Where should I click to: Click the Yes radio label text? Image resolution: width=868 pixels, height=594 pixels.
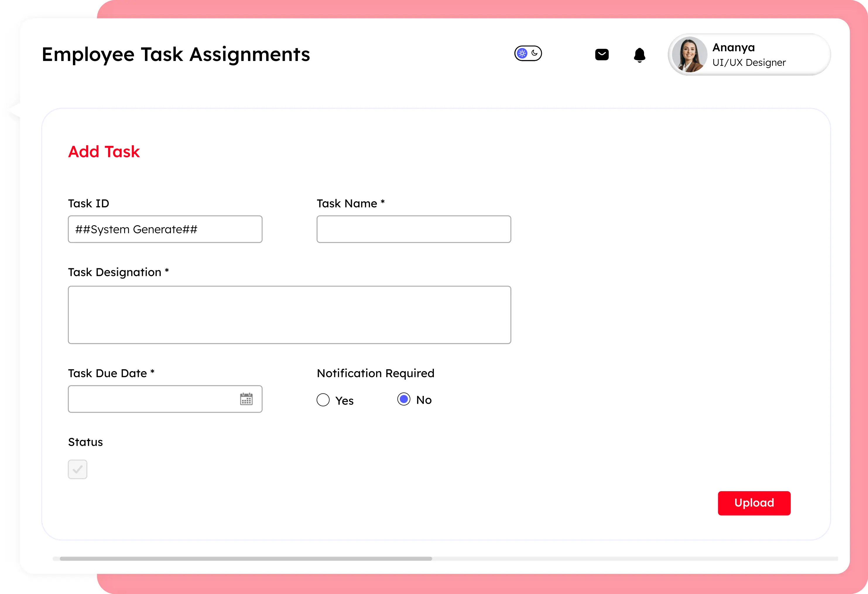(x=344, y=400)
